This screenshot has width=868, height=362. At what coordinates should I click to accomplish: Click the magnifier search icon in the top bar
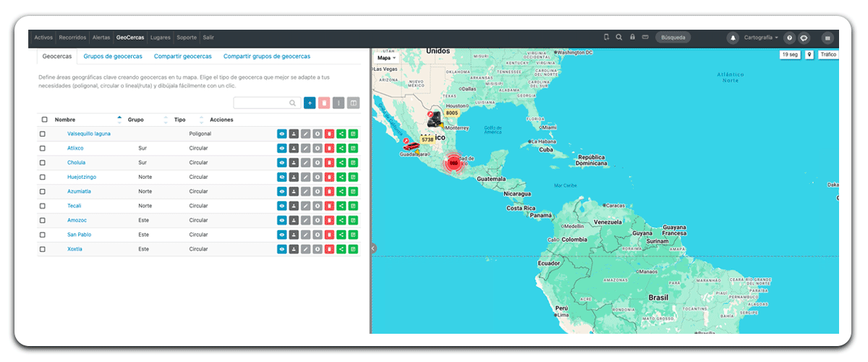(x=619, y=37)
